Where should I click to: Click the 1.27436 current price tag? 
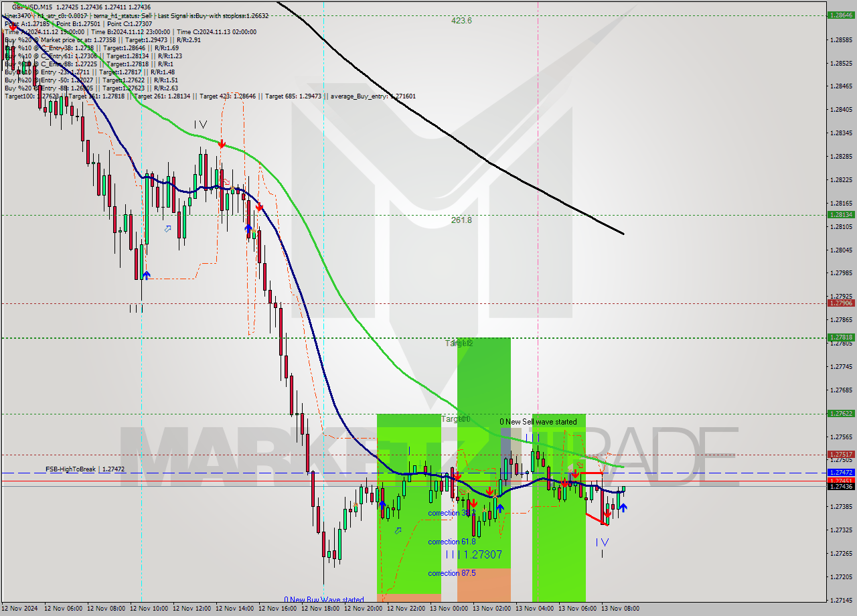click(840, 487)
